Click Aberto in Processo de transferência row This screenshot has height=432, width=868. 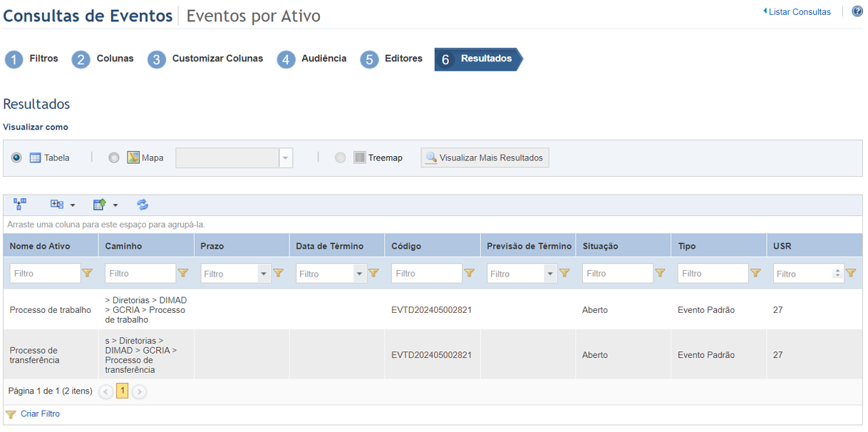tap(595, 355)
